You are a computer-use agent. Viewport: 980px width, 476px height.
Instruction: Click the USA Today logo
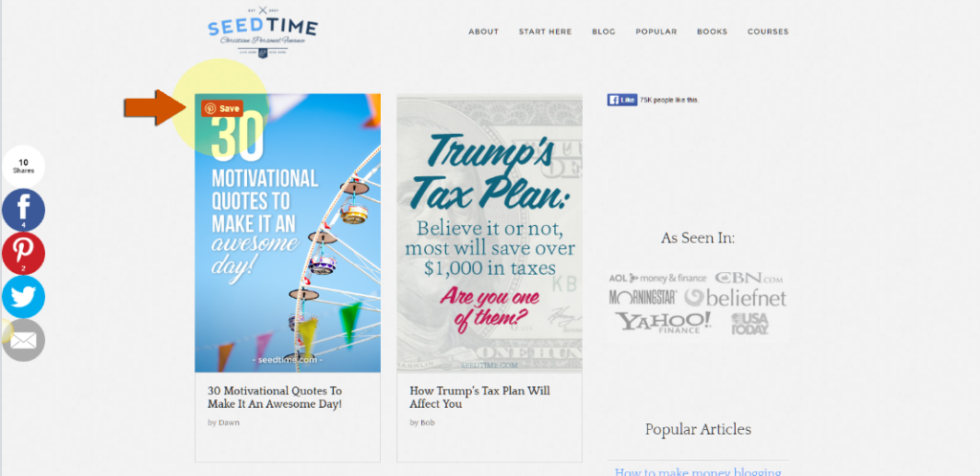pyautogui.click(x=750, y=324)
